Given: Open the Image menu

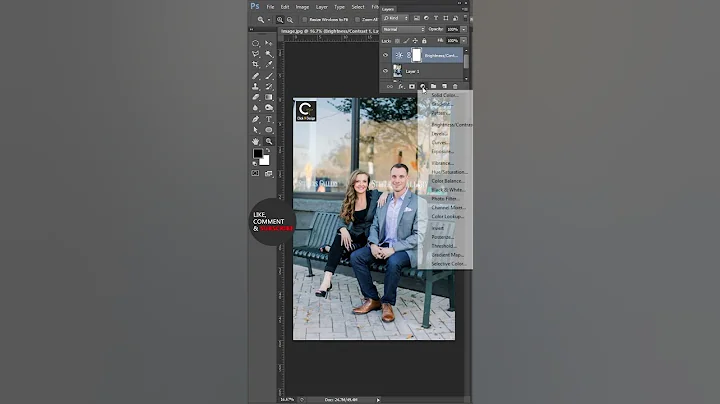Looking at the screenshot, I should (302, 7).
